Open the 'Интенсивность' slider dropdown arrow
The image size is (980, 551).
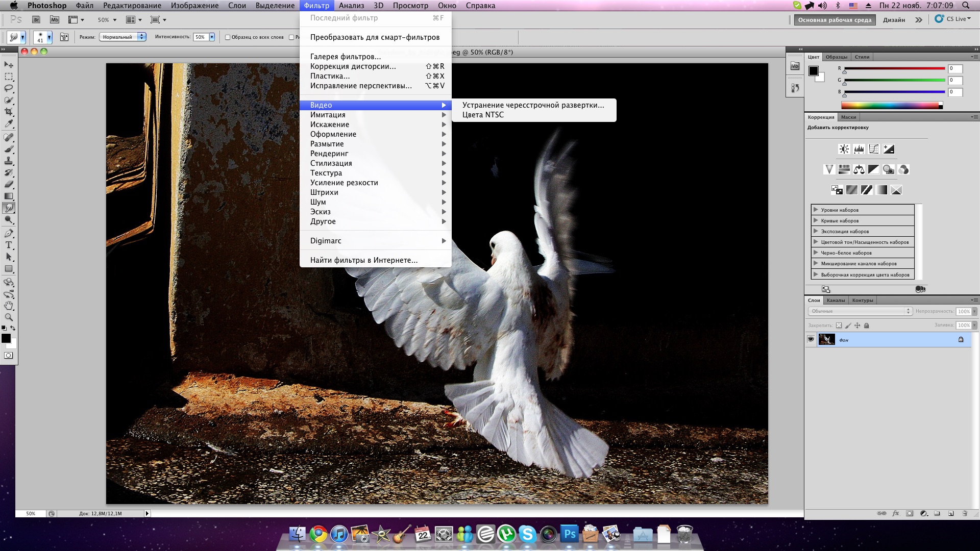point(212,37)
